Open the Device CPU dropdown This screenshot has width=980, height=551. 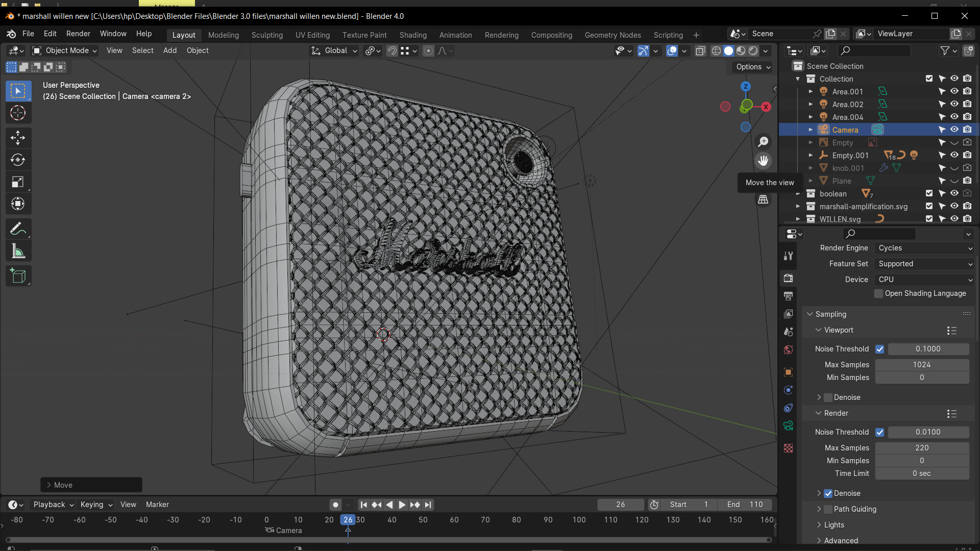pyautogui.click(x=924, y=280)
